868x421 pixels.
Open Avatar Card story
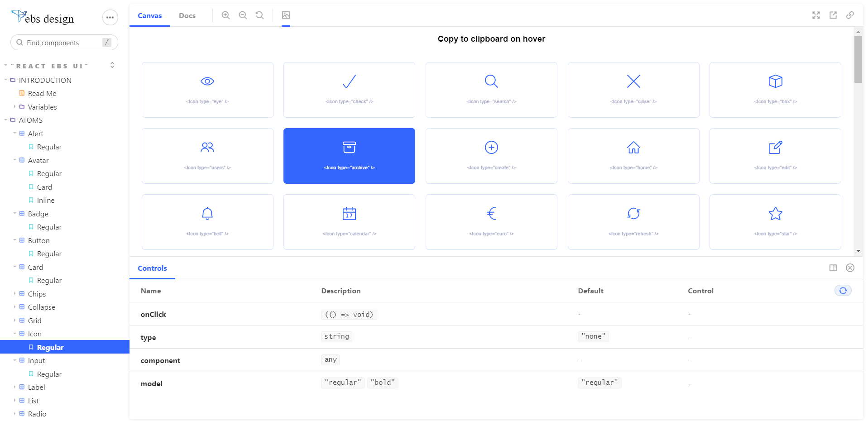point(44,187)
